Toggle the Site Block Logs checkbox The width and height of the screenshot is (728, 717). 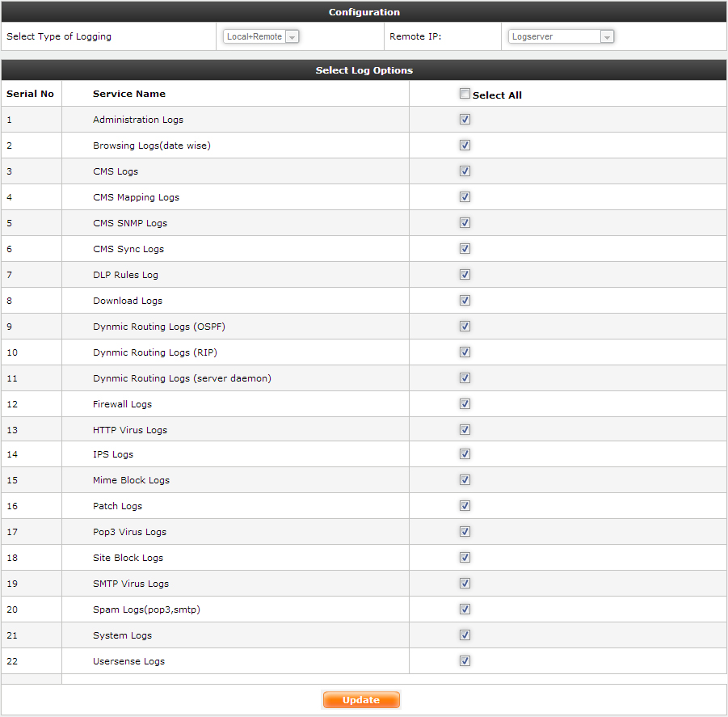pyautogui.click(x=465, y=558)
